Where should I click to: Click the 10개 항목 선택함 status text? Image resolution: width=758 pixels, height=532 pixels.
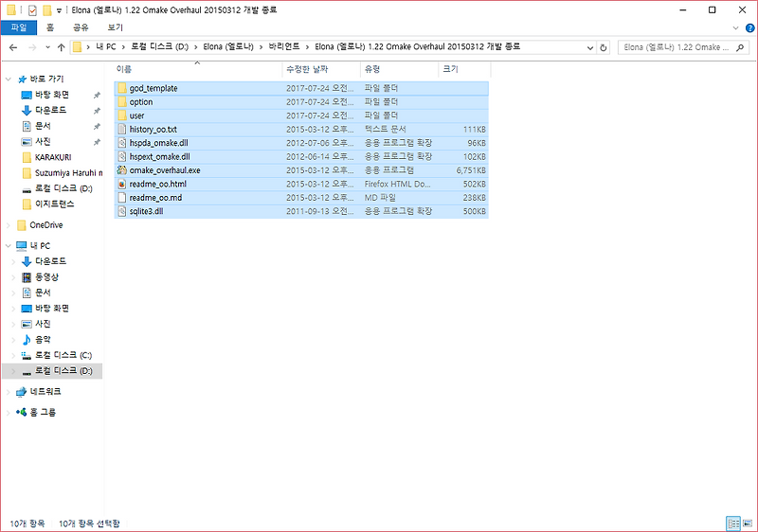(89, 523)
